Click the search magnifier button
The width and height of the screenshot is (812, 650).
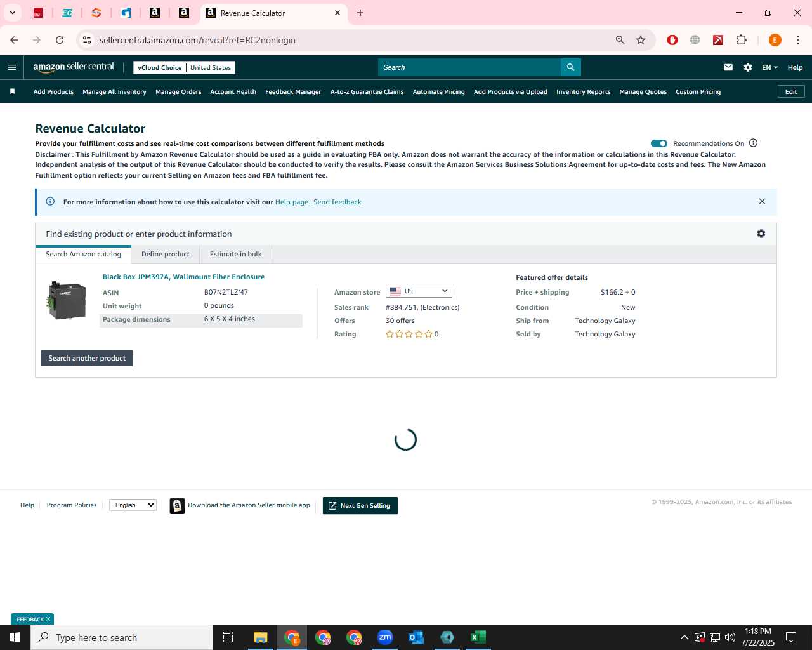(x=570, y=67)
